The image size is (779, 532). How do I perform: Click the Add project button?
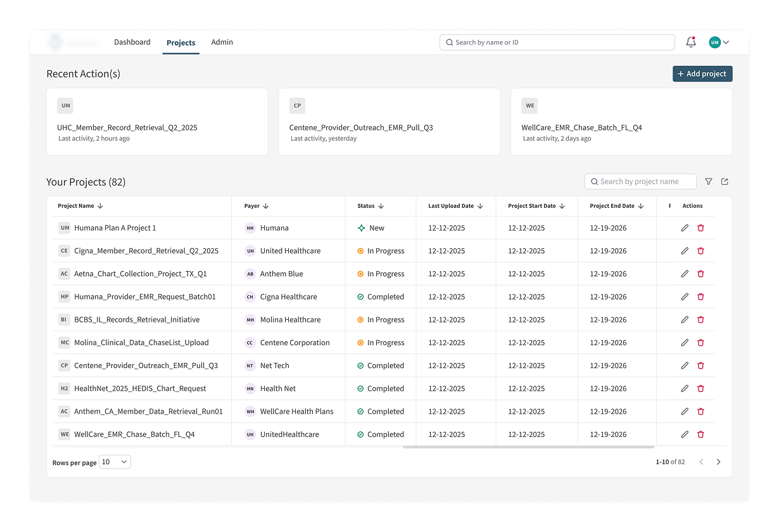coord(702,74)
